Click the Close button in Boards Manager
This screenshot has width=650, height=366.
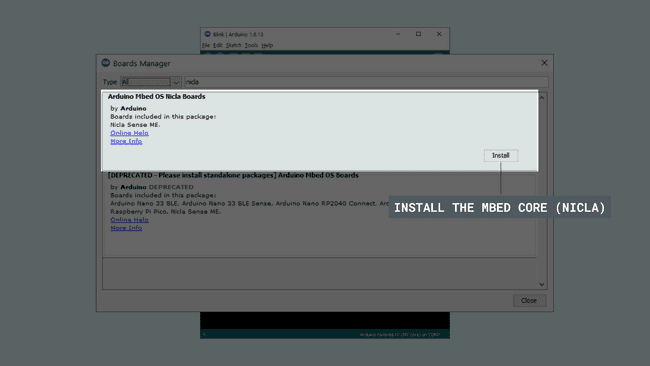[529, 301]
